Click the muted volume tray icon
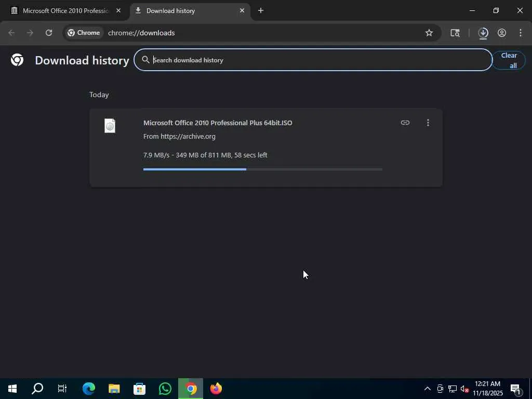The width and height of the screenshot is (532, 399). 464,389
